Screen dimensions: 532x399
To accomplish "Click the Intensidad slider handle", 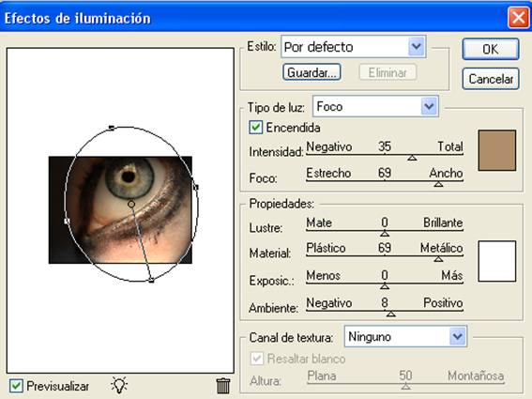I will [412, 158].
